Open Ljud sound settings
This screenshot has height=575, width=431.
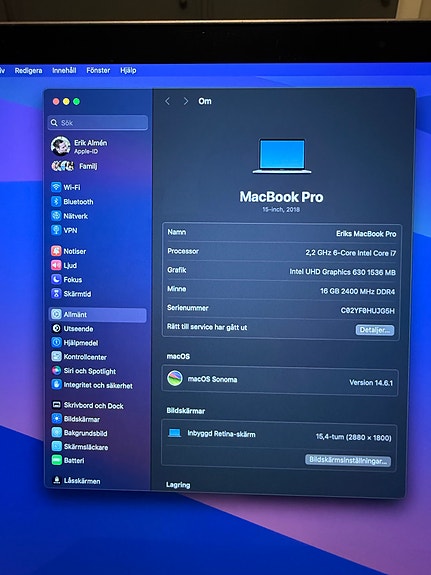[x=64, y=265]
